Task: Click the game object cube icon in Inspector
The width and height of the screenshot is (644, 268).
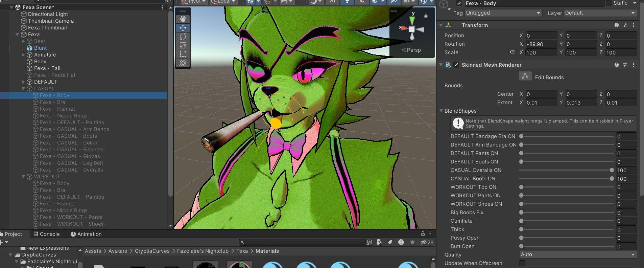Action: (444, 4)
